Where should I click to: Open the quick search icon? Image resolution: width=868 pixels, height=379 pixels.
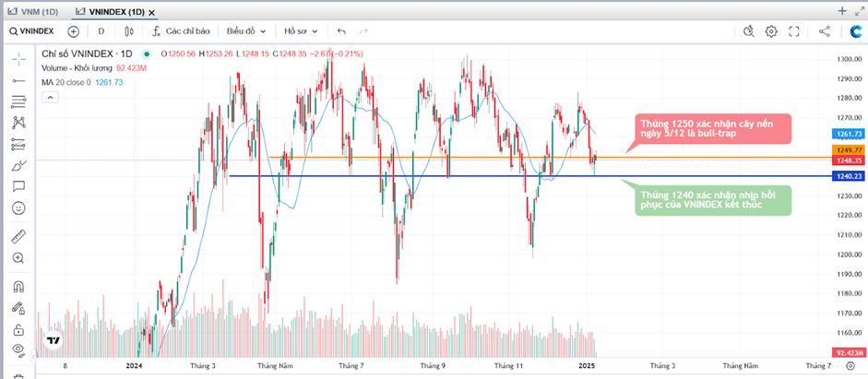(749, 31)
